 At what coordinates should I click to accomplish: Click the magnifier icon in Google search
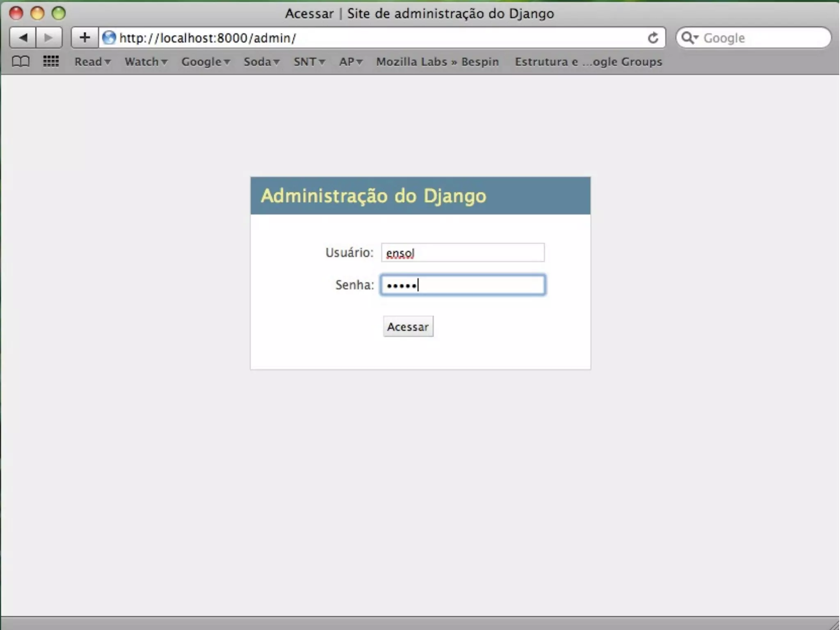(689, 38)
